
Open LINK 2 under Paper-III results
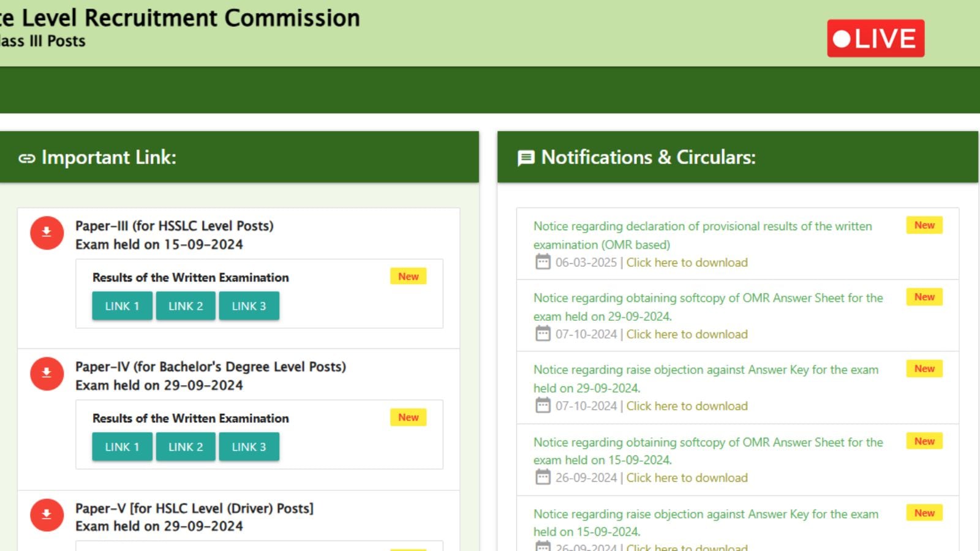(186, 306)
